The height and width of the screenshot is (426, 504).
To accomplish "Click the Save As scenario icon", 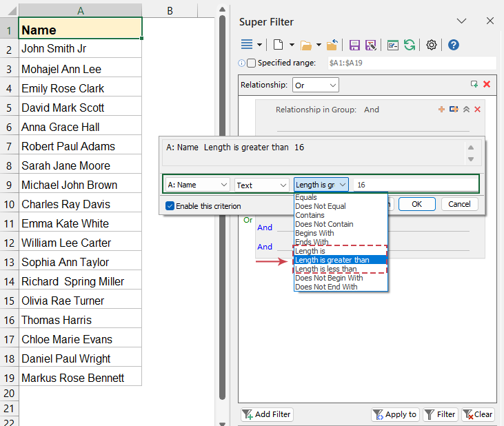I will (x=371, y=45).
